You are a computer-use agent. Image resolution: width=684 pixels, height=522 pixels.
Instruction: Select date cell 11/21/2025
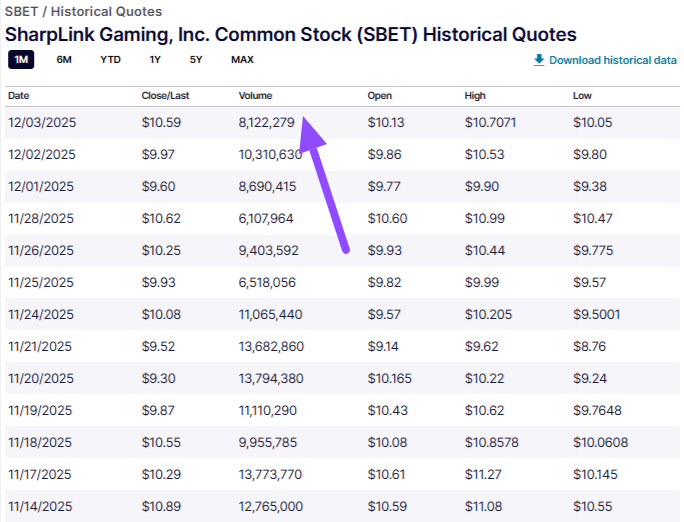[x=40, y=347]
